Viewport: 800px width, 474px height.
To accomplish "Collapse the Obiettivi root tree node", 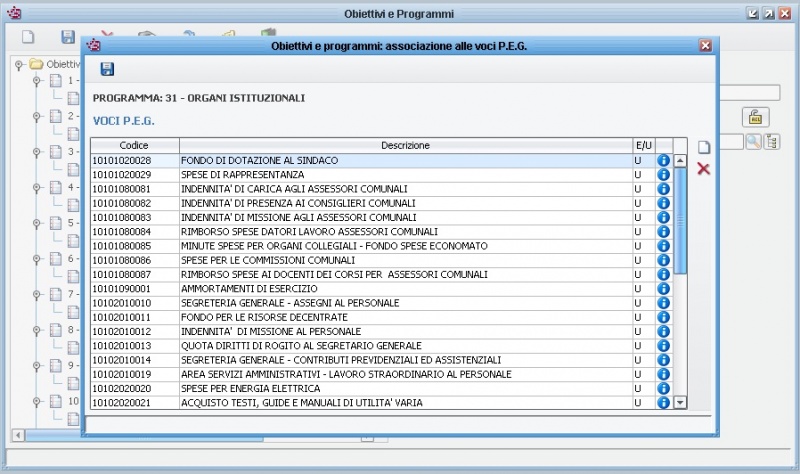I will pyautogui.click(x=19, y=65).
